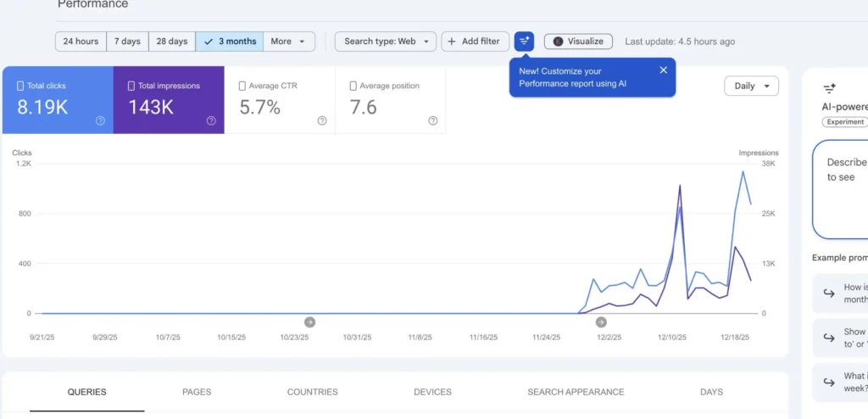This screenshot has width=868, height=419.
Task: Switch to the Countries tab
Action: [312, 392]
